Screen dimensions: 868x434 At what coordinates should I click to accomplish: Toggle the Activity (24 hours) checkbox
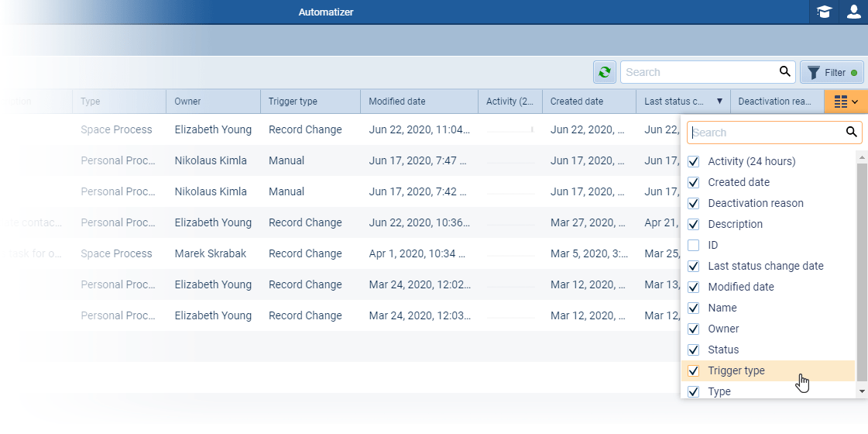(x=694, y=161)
